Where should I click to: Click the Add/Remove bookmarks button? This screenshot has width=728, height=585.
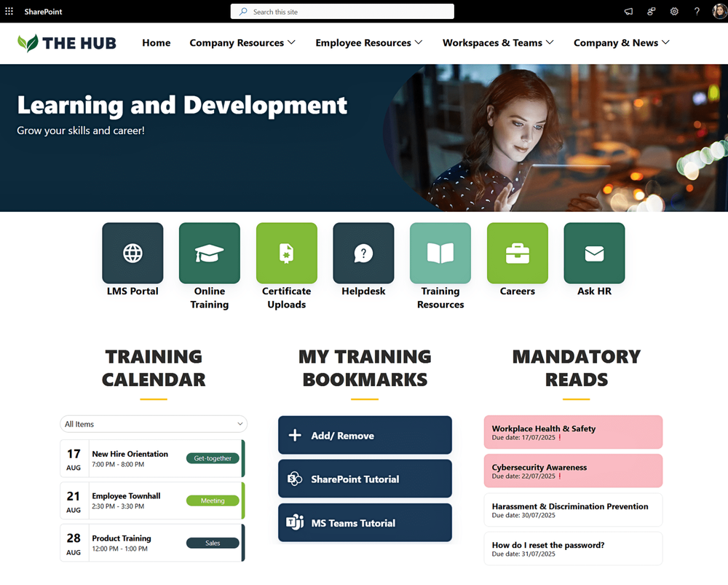click(365, 434)
